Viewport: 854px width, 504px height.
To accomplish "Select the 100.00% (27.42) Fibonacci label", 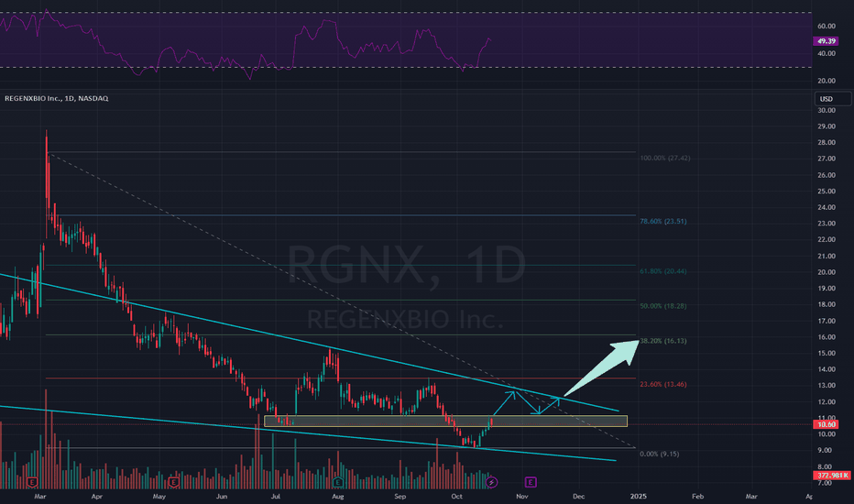I will pyautogui.click(x=665, y=158).
